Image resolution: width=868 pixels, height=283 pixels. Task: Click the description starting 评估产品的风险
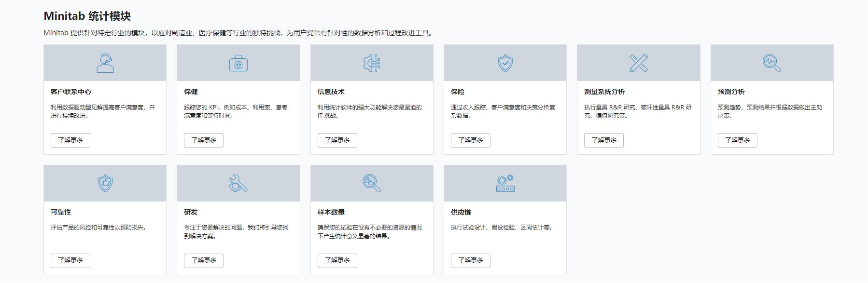[98, 228]
